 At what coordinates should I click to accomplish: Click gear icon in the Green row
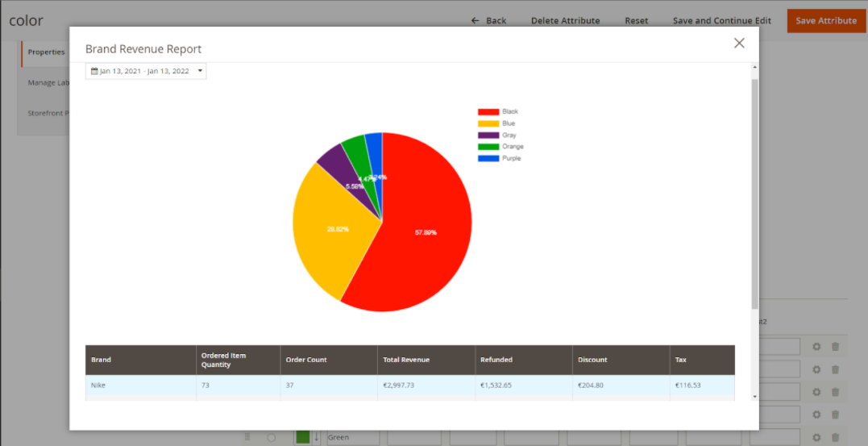coord(816,437)
